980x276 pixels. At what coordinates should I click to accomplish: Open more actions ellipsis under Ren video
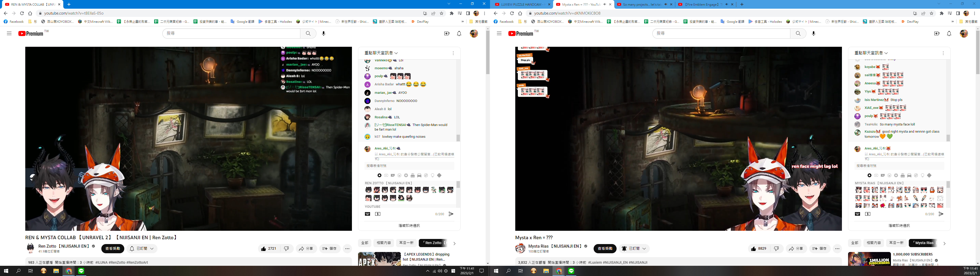tap(347, 249)
